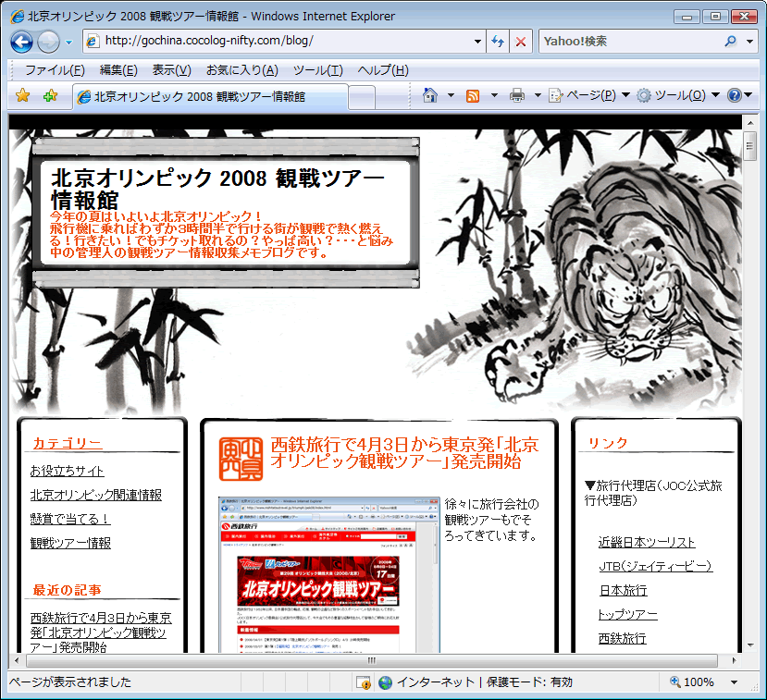Screen dimensions: 767x700
Task: Open the お役立ちサイト category link
Action: point(68,471)
